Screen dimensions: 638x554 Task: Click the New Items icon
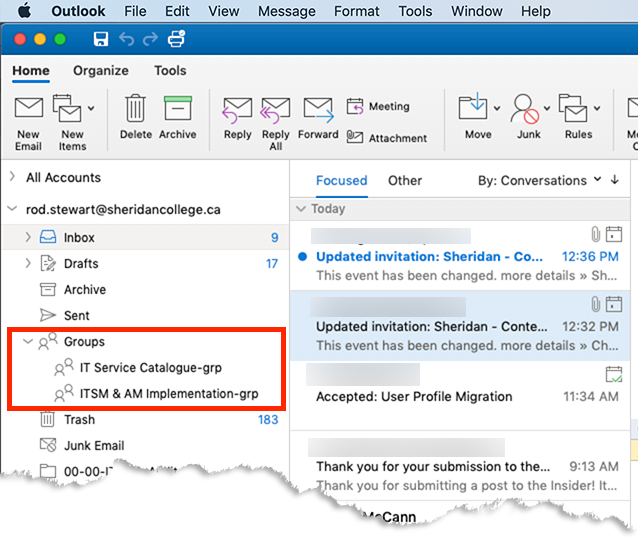click(x=67, y=109)
